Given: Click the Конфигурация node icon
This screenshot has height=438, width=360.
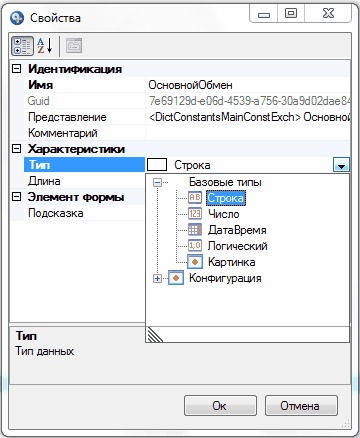Looking at the screenshot, I should (176, 278).
